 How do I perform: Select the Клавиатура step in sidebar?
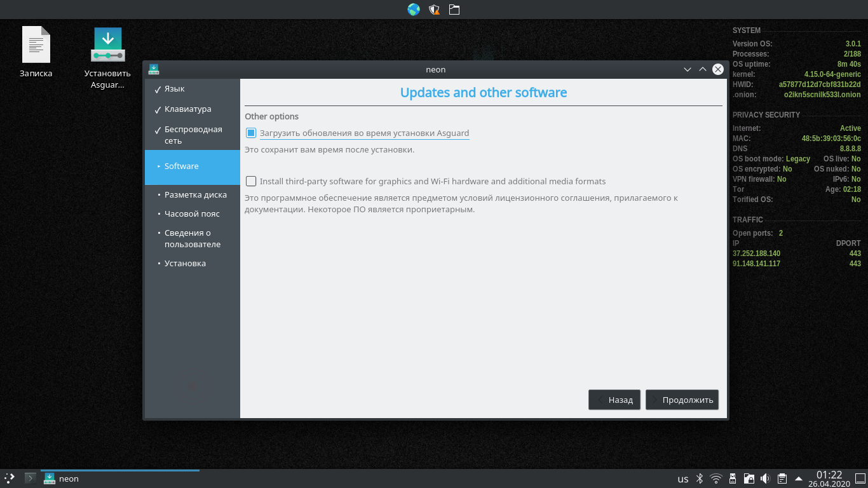click(x=192, y=109)
